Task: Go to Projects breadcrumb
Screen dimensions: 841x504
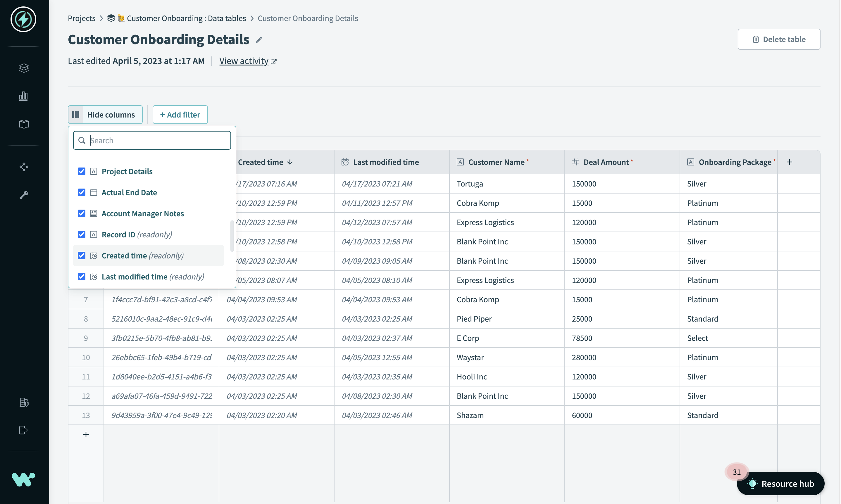Action: (x=82, y=18)
